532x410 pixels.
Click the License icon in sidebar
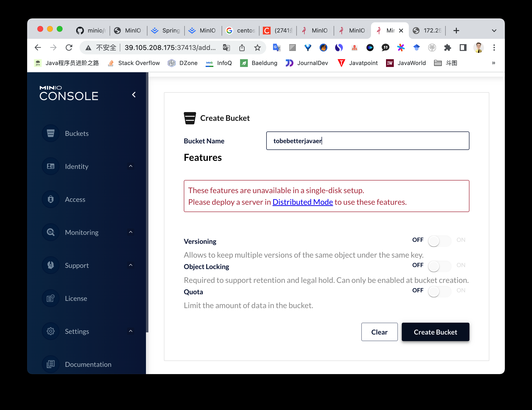[x=51, y=298]
